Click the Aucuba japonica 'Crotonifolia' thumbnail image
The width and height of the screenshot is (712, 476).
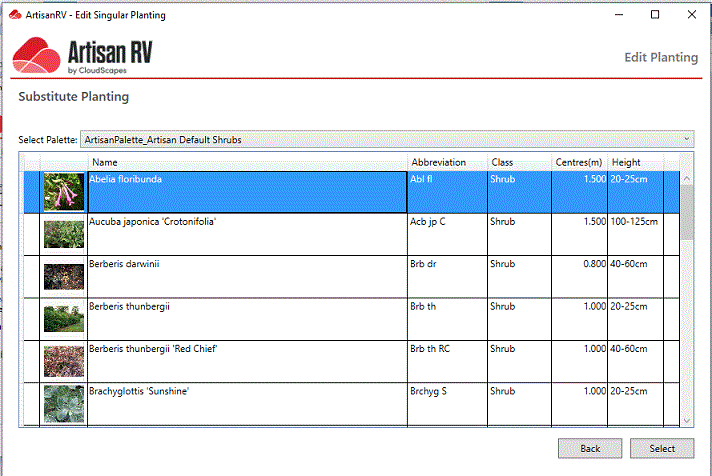tap(64, 233)
